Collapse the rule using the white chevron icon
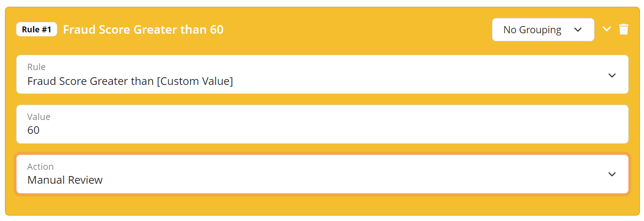 click(x=607, y=29)
